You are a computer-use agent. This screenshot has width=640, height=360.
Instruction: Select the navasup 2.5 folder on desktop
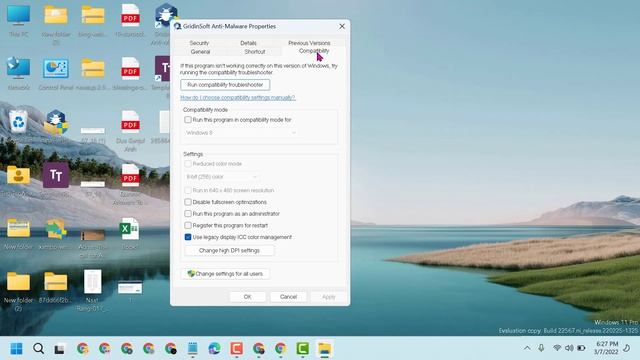coord(93,73)
